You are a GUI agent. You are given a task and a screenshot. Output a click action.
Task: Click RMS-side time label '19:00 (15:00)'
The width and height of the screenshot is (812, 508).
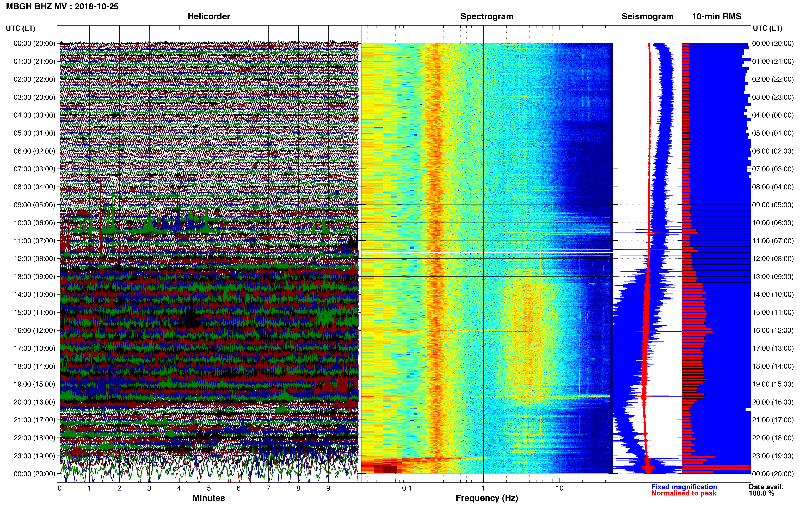pyautogui.click(x=773, y=384)
